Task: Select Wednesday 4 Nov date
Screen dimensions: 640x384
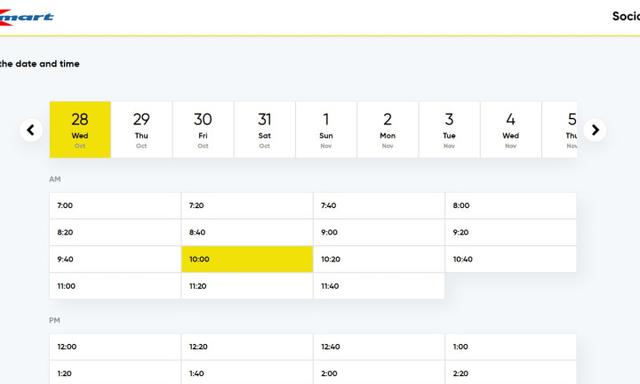Action: pos(511,130)
